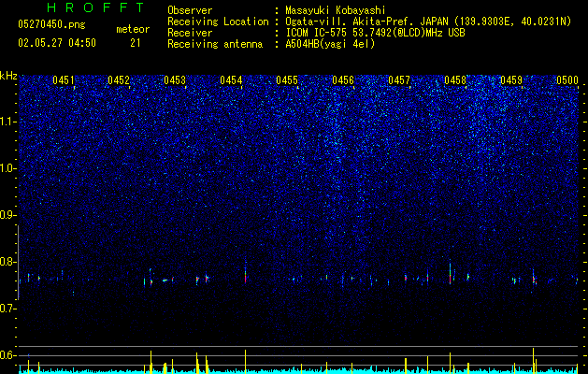Click the timestamp 02.05.27 04:50

tap(57, 43)
